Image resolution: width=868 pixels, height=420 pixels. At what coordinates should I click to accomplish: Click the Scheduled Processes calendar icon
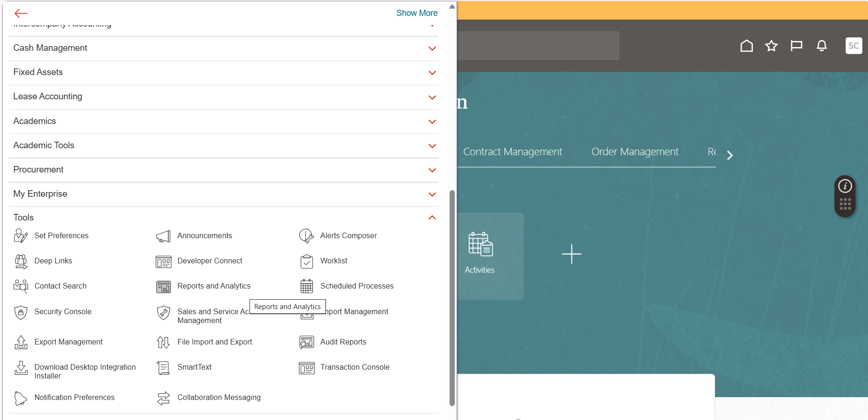[x=306, y=286]
